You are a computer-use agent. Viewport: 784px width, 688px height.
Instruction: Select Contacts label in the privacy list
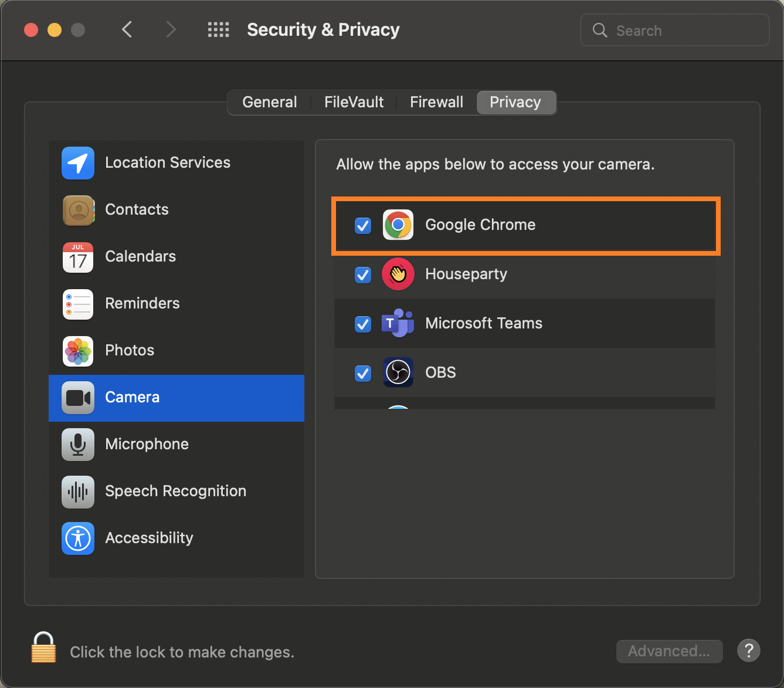[x=137, y=209]
